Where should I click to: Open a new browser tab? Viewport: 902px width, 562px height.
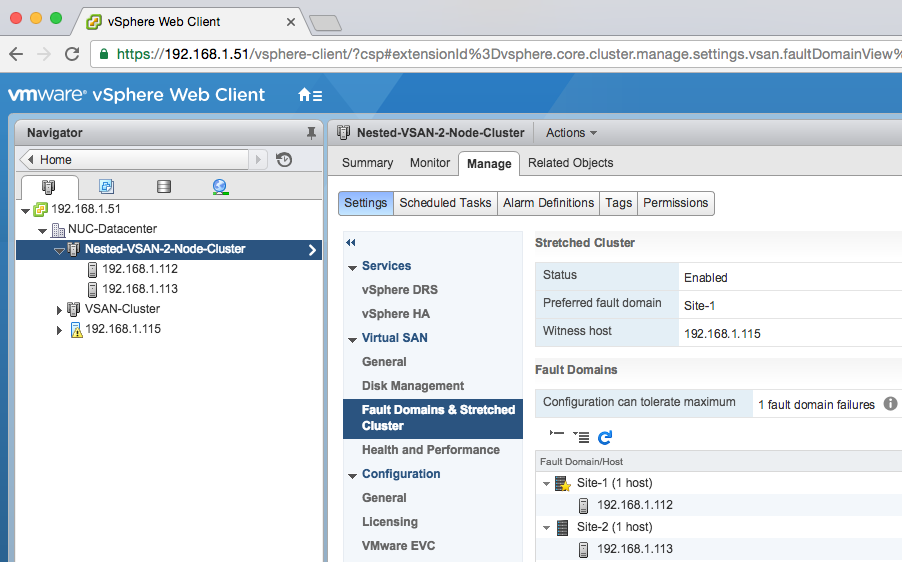(326, 23)
